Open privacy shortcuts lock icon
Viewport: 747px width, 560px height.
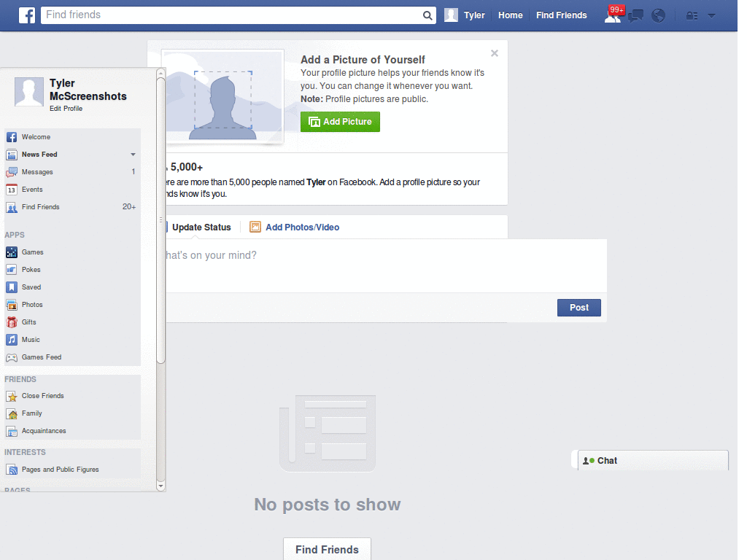(x=692, y=16)
